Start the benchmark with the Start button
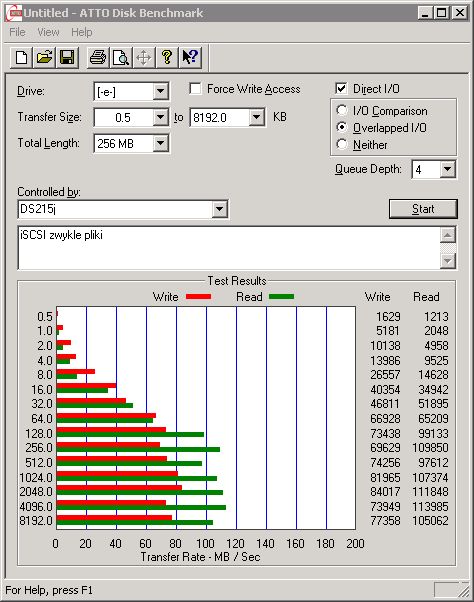This screenshot has width=474, height=602. coord(423,209)
